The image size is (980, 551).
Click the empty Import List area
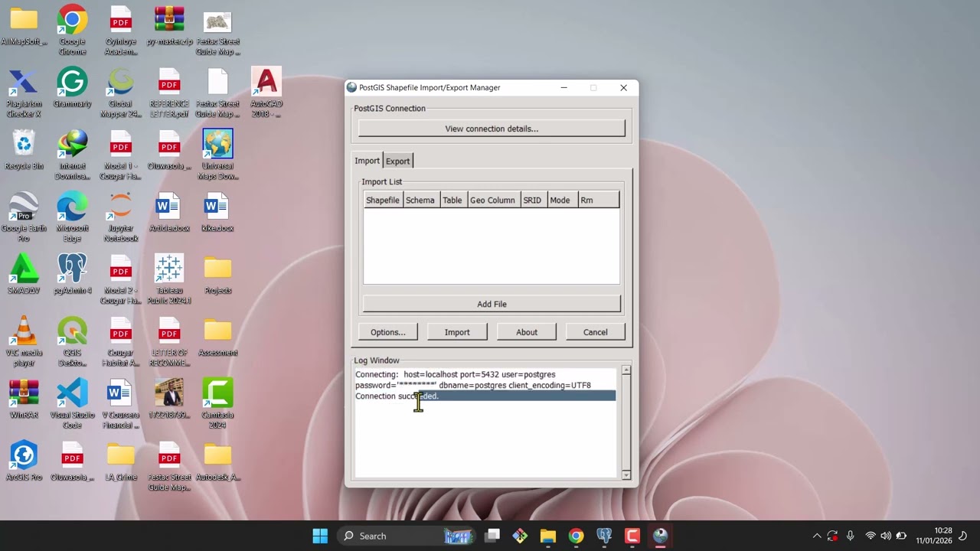coord(492,246)
